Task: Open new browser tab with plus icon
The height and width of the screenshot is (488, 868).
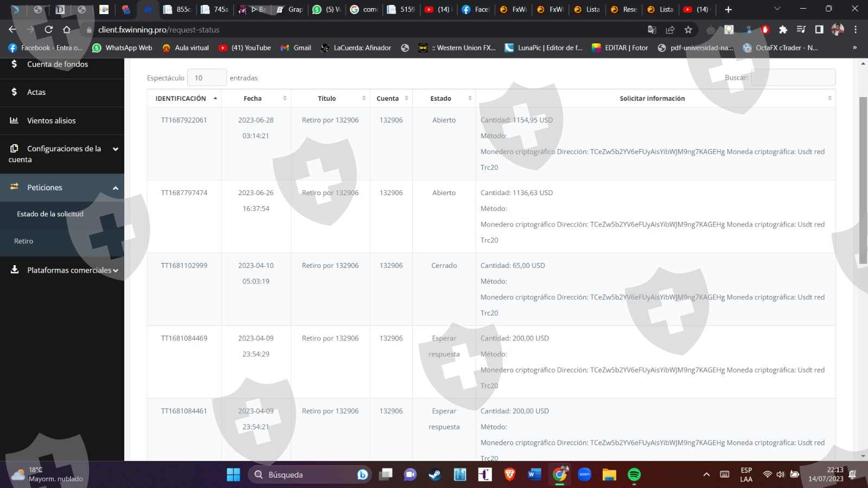Action: 728,9
